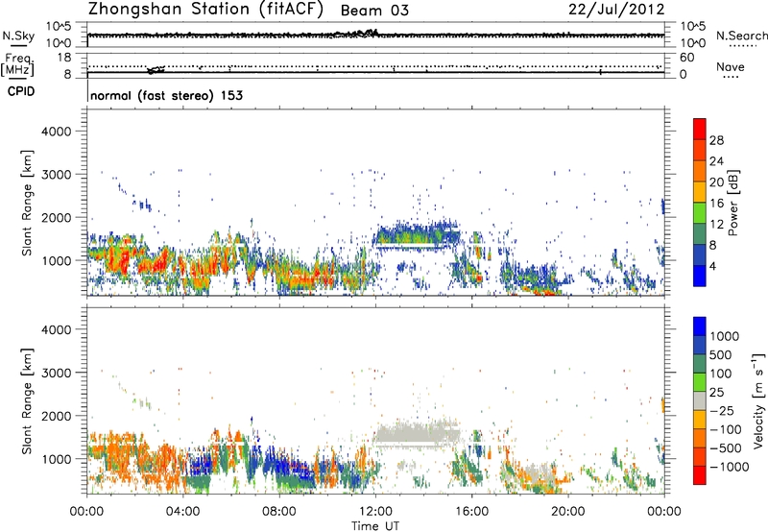Click the "Velocity [m s⁻¹]" colorbar label
Viewport: 768px width, 532px height.
[x=758, y=400]
